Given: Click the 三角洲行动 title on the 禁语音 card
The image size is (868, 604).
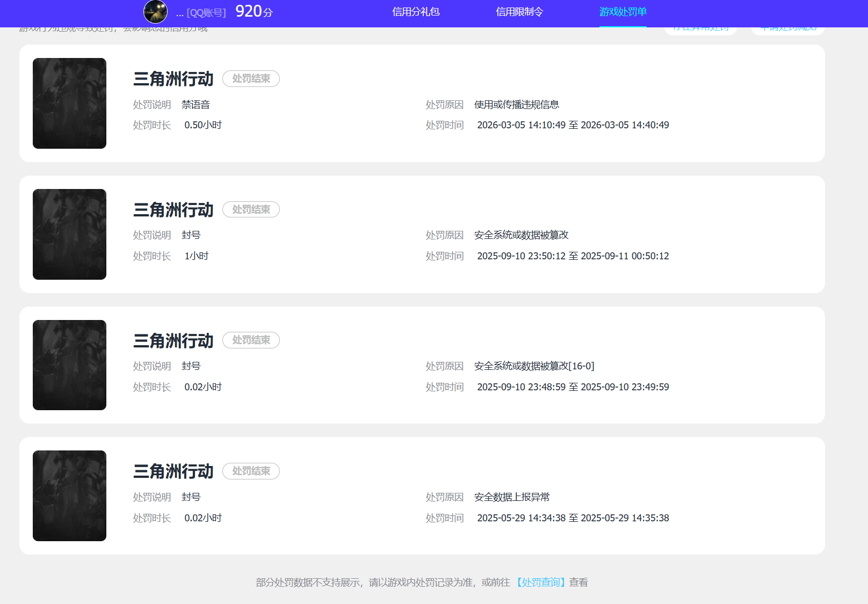Looking at the screenshot, I should pyautogui.click(x=173, y=79).
